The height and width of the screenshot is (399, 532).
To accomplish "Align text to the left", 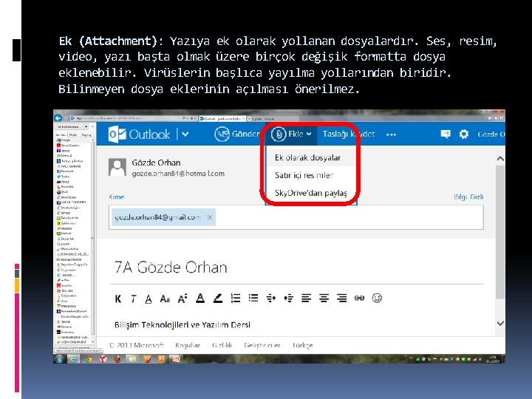I will point(306,299).
